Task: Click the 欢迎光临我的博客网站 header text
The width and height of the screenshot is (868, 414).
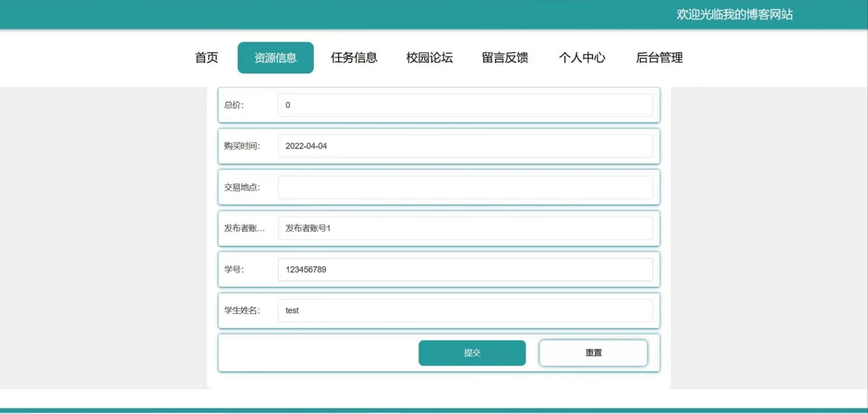Action: click(735, 14)
